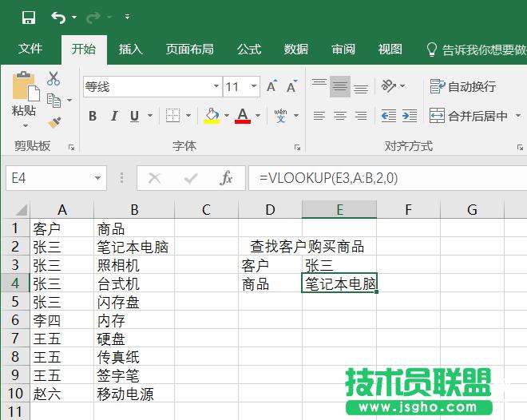Viewport: 527px width, 420px height.
Task: Toggle Wrap Text (自动换行)
Action: click(462, 86)
